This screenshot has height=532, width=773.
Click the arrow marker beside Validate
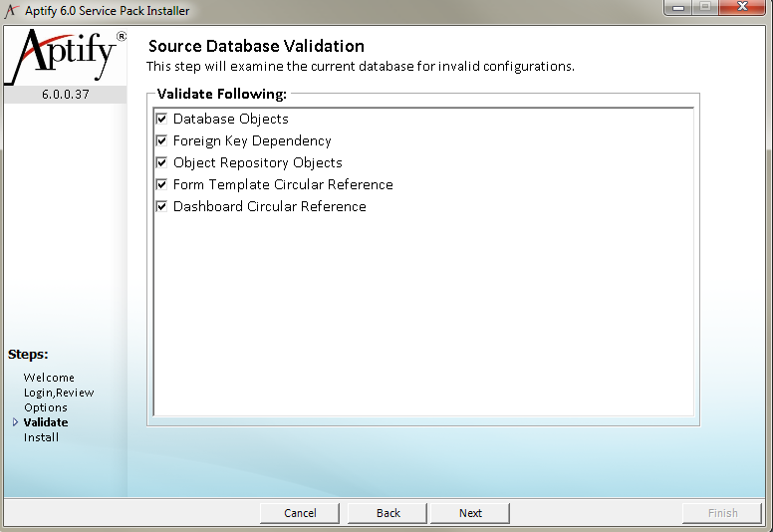pos(15,422)
